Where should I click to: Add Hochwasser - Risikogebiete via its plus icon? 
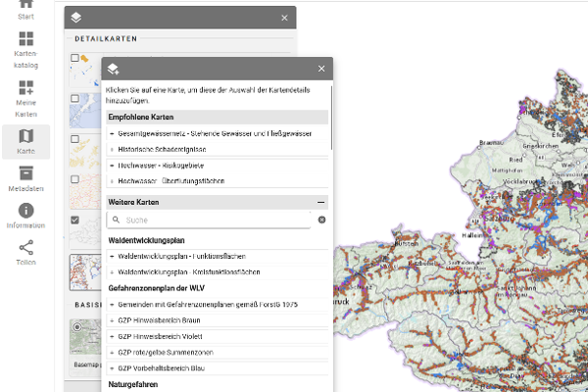112,166
